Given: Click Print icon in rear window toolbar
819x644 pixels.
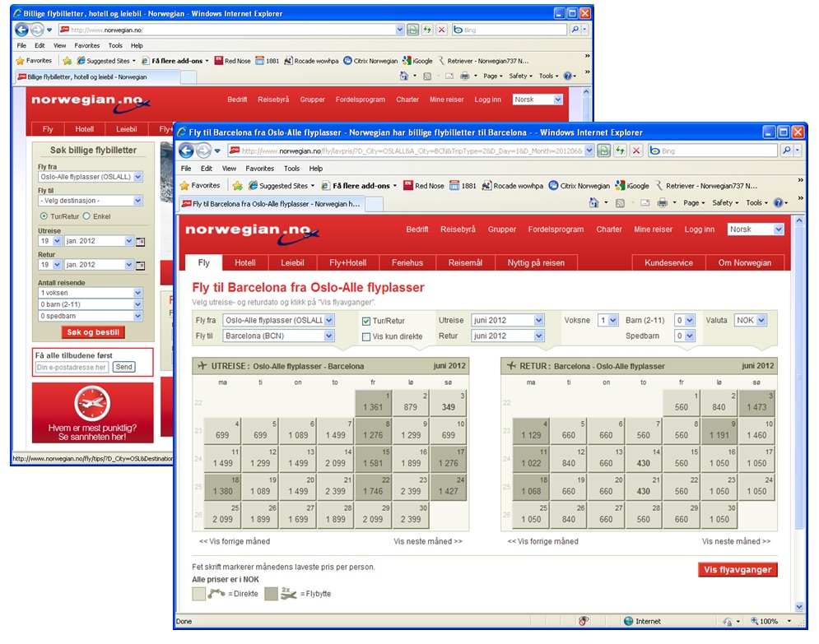Looking at the screenshot, I should click(x=464, y=76).
